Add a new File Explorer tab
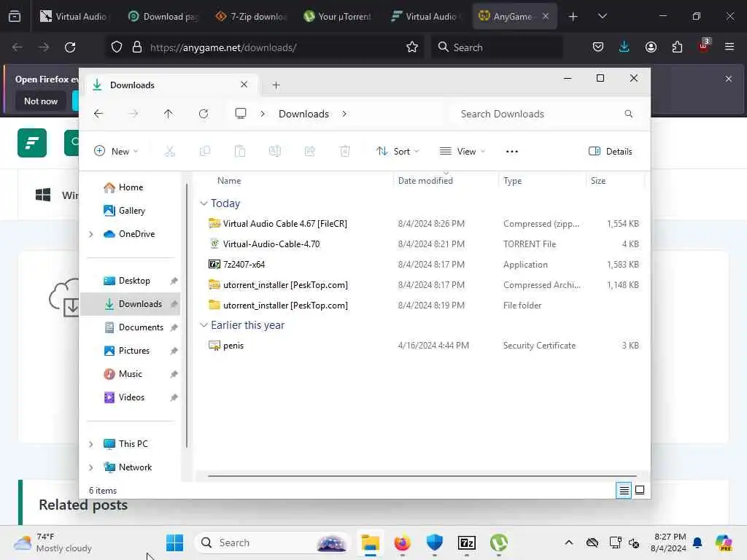747x560 pixels. click(x=276, y=85)
